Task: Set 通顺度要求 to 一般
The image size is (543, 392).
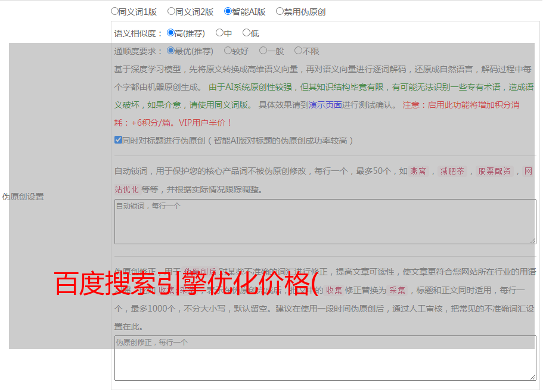Action: (x=263, y=51)
